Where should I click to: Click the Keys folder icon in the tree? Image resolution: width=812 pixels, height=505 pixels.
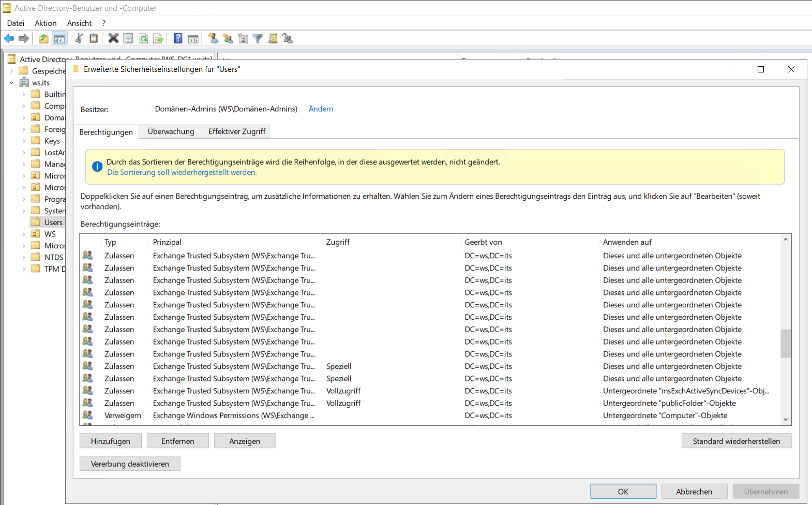[36, 140]
